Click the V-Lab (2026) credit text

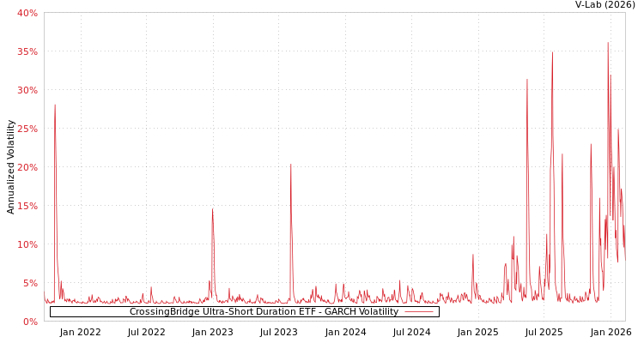pyautogui.click(x=605, y=4)
